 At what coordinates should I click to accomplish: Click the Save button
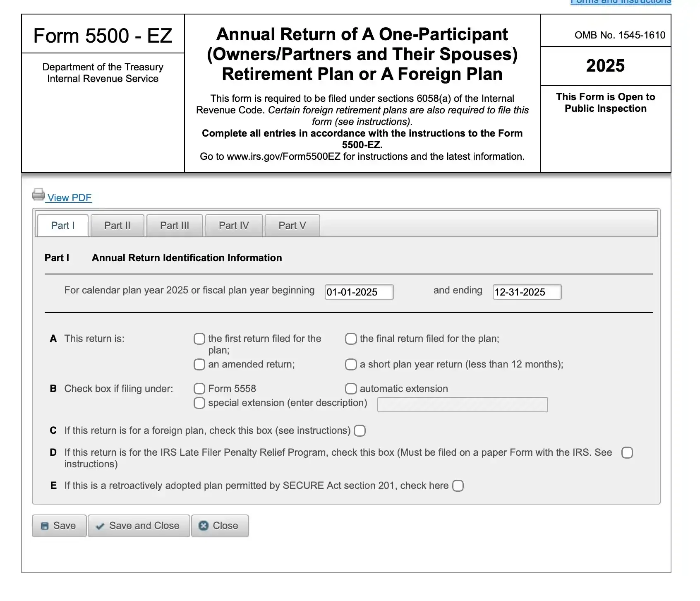[x=59, y=526]
